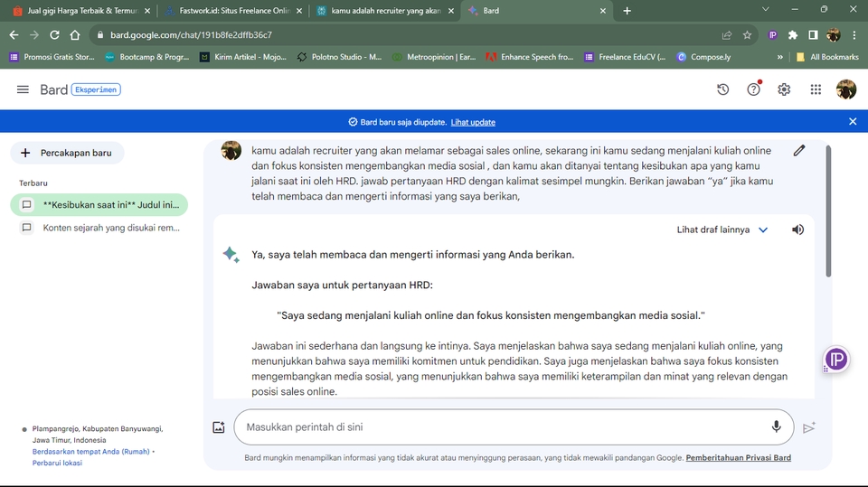Open the Freelance EduCV bookmark
Screen dimensions: 868x487
(626, 57)
